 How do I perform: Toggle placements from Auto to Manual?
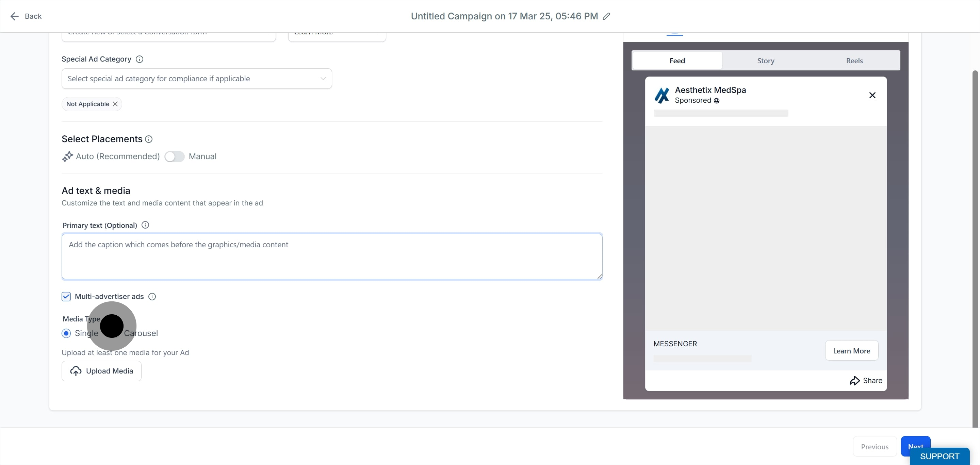coord(175,157)
